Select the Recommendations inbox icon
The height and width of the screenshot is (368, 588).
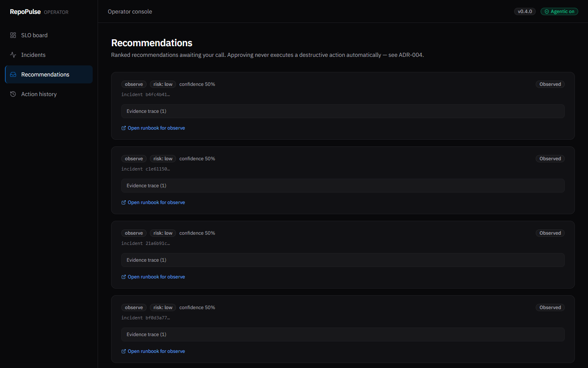coord(13,74)
